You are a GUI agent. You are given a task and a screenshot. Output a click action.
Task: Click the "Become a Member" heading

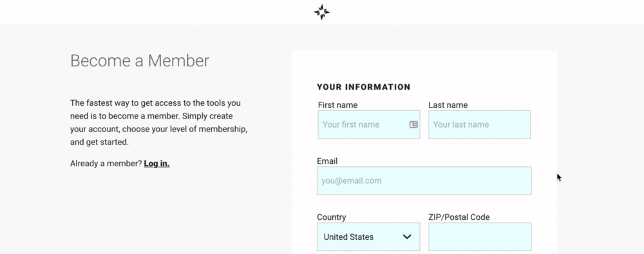pos(140,61)
